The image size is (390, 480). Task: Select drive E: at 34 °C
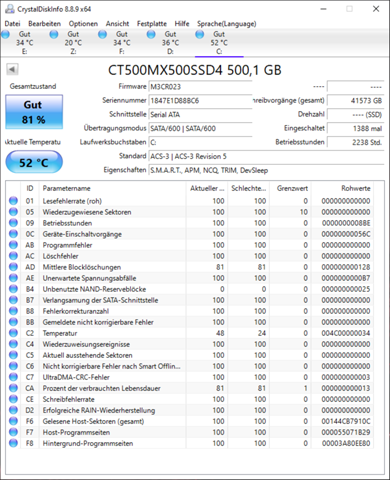point(25,43)
